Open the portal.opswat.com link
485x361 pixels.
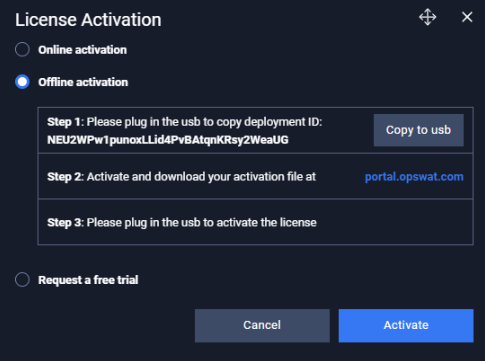point(414,177)
